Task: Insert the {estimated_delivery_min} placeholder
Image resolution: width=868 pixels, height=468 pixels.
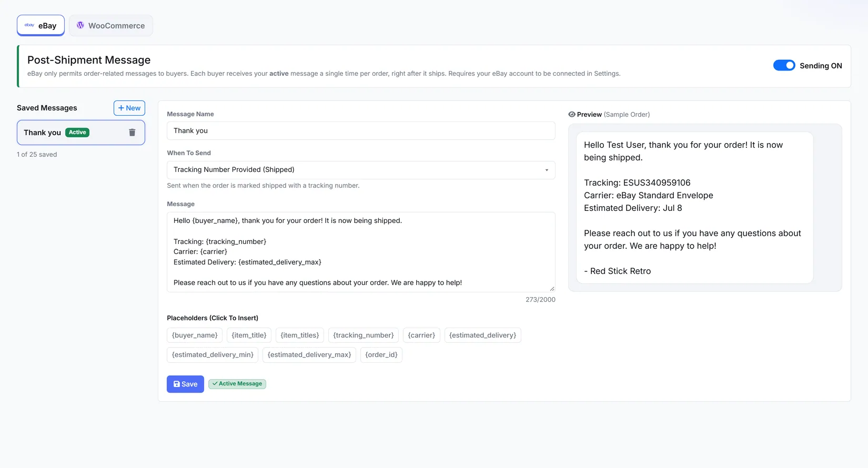Action: coord(213,355)
